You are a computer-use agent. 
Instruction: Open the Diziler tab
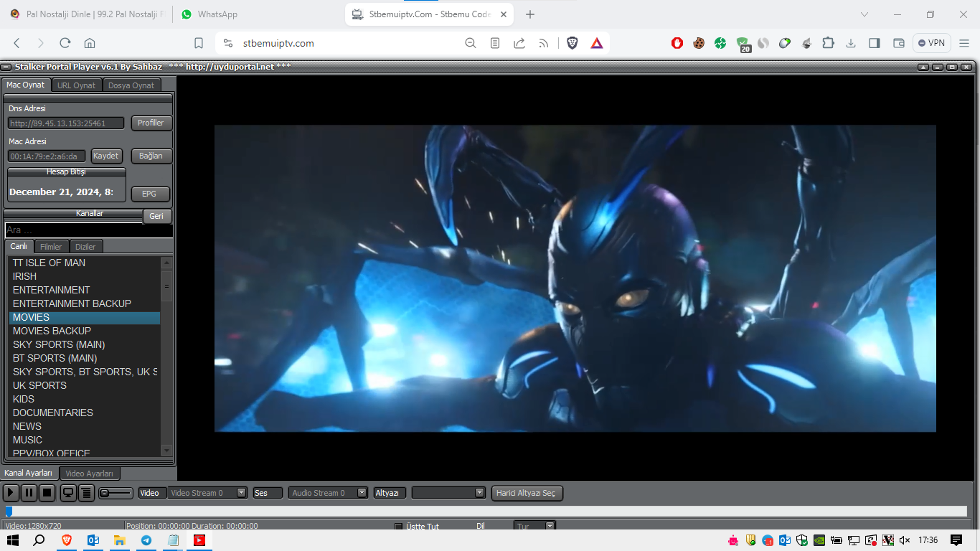(85, 247)
